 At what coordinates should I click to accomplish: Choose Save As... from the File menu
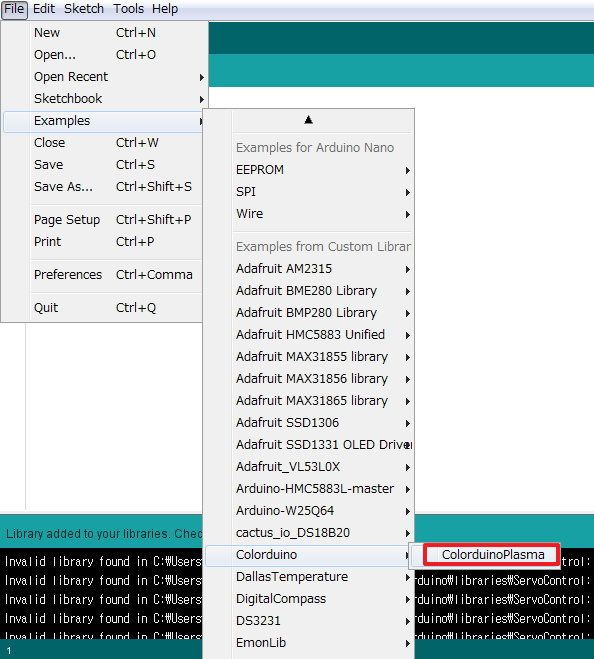(104, 187)
